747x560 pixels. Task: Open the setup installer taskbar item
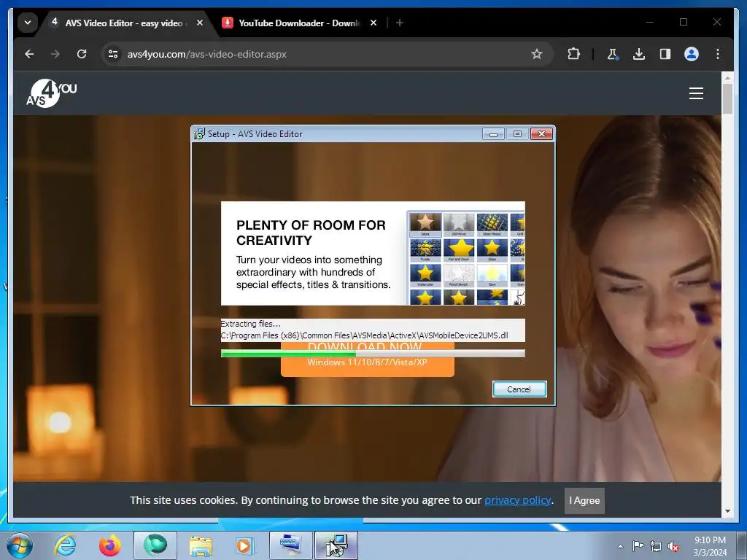pyautogui.click(x=336, y=545)
